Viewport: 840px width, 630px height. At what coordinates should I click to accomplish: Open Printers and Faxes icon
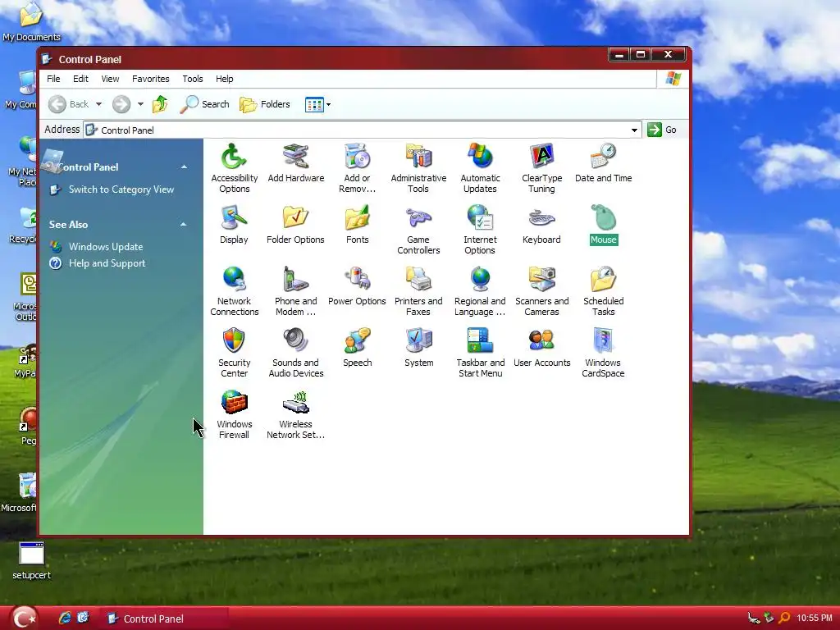pos(418,291)
